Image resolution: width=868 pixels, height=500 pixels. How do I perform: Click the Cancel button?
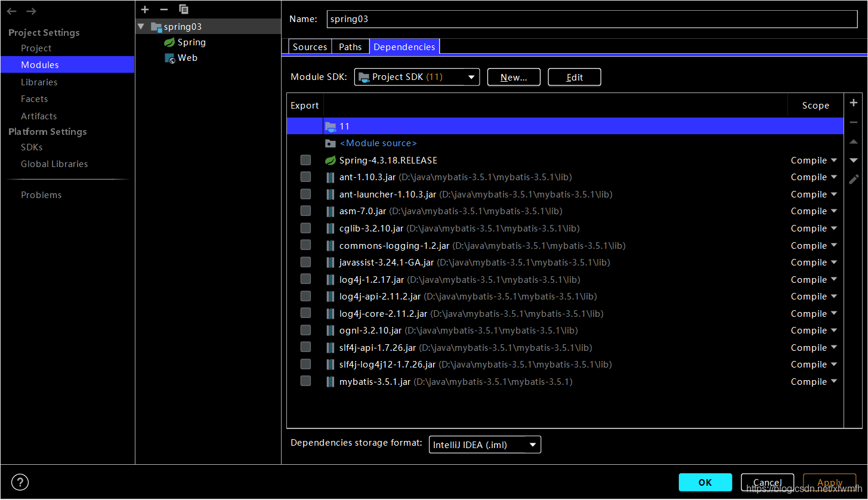pyautogui.click(x=767, y=482)
